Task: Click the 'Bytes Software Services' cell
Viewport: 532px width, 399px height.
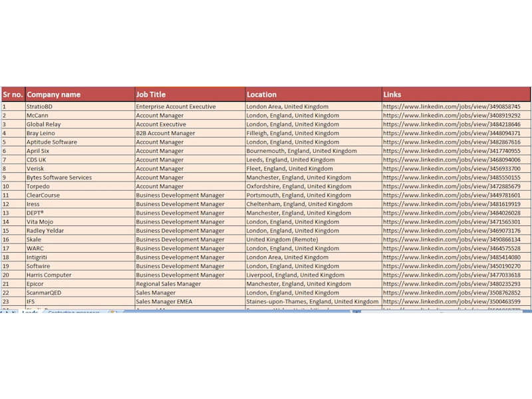Action: pyautogui.click(x=80, y=178)
